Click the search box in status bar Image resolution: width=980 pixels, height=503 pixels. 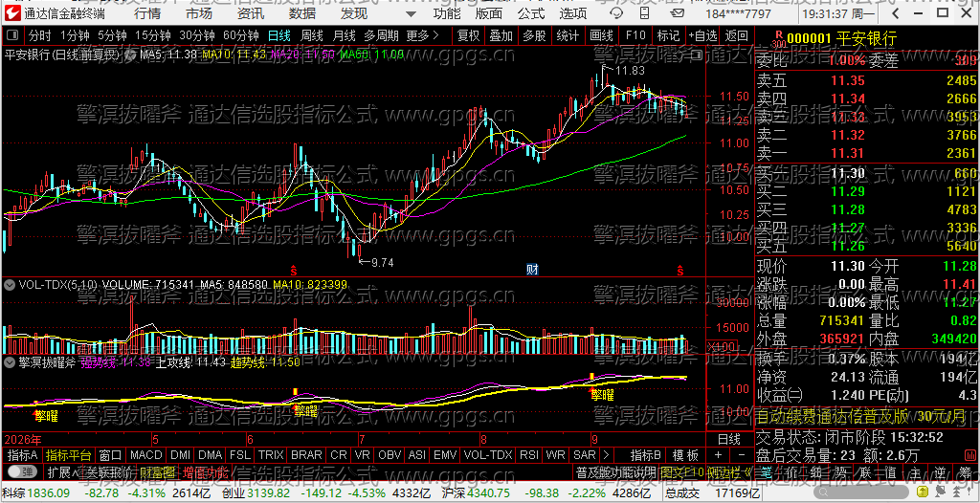861,492
